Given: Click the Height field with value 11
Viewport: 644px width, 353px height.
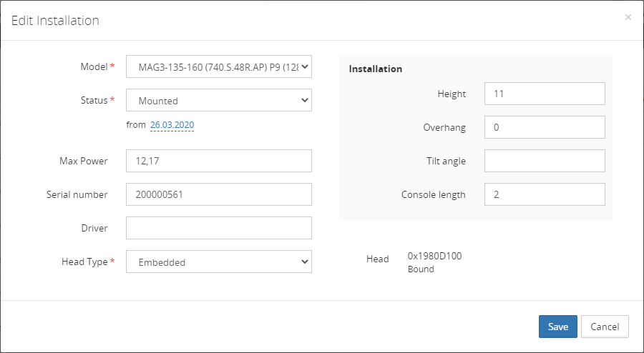Looking at the screenshot, I should 544,94.
